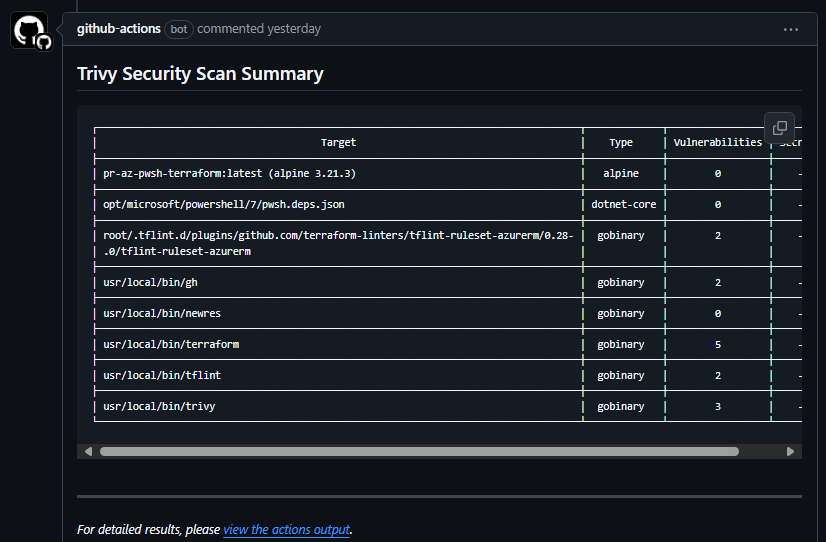The height and width of the screenshot is (542, 826).
Task: Click the tflint-ruleset-azurerm plugin path text
Action: click(338, 243)
